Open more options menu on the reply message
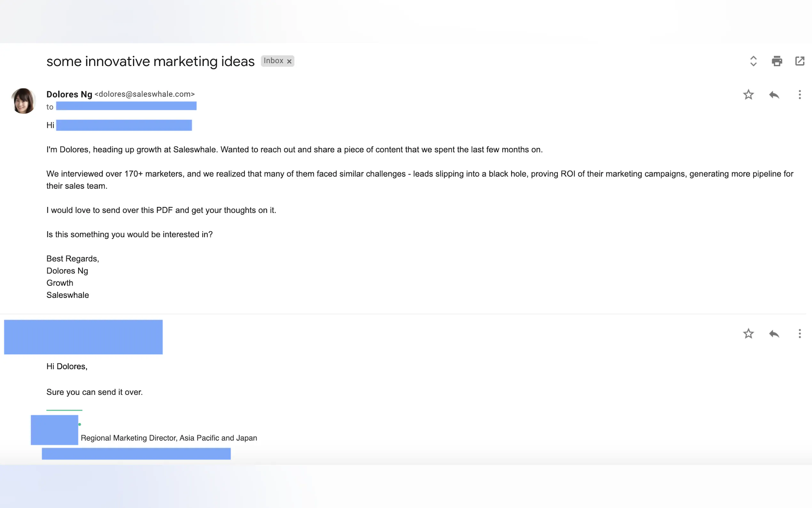Image resolution: width=812 pixels, height=508 pixels. click(x=800, y=334)
